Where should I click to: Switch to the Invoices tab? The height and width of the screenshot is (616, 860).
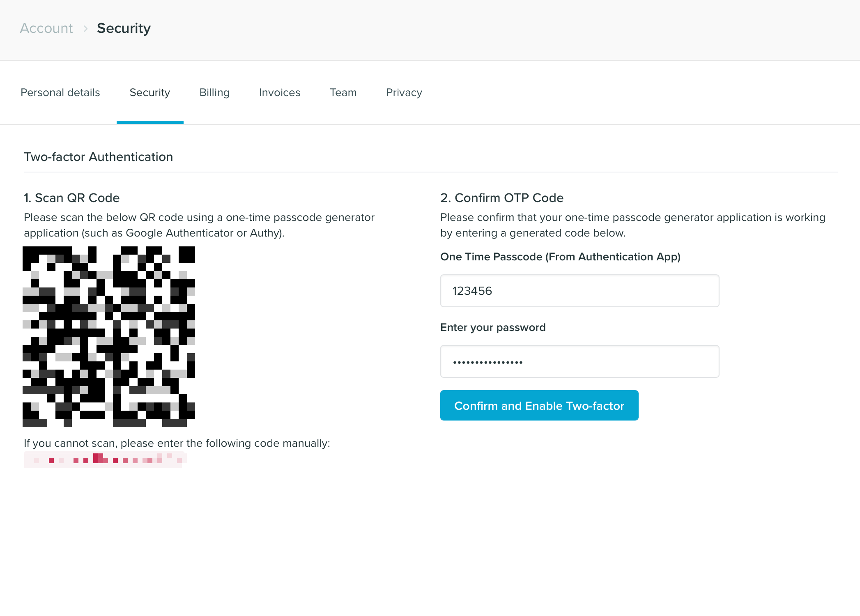[x=279, y=92]
